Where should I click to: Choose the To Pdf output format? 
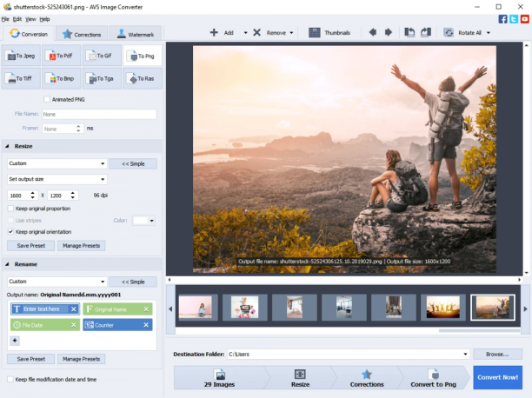click(x=62, y=56)
